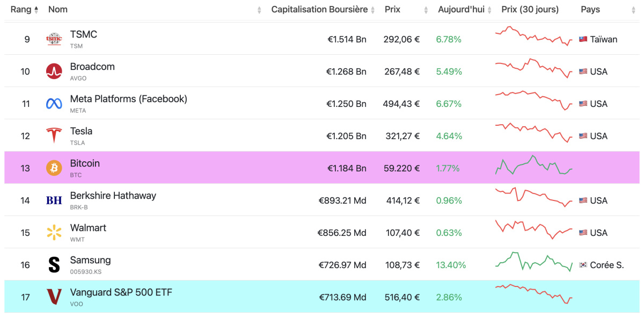Click the BRK-B ticker symbol
Screen dimensions: 644x316
[79, 207]
